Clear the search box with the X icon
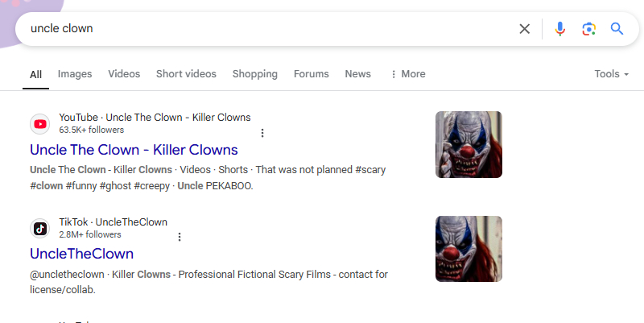The image size is (644, 323). (524, 29)
